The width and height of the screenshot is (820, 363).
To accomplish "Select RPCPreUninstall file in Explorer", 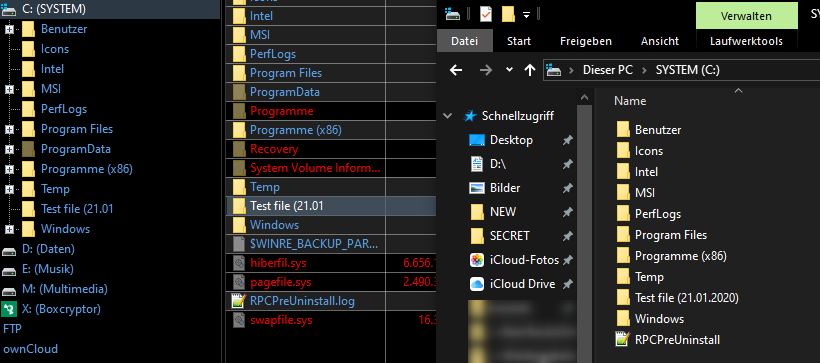I will (677, 340).
